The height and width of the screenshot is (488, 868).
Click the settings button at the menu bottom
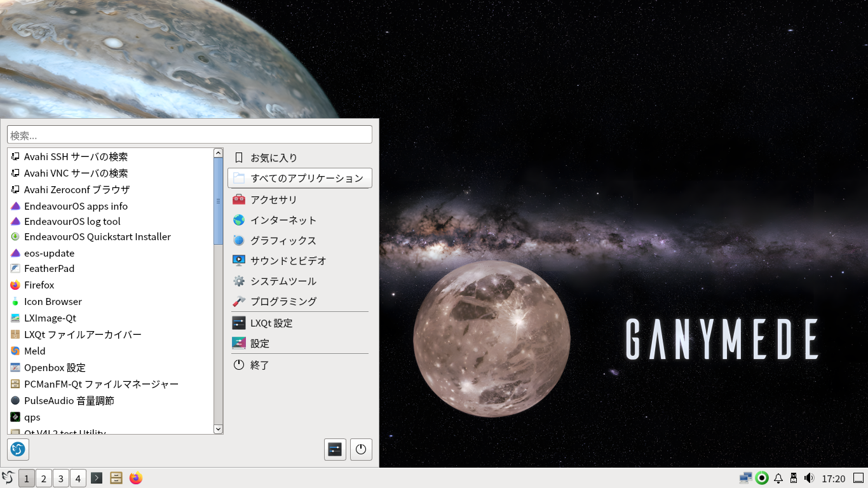[x=335, y=449]
